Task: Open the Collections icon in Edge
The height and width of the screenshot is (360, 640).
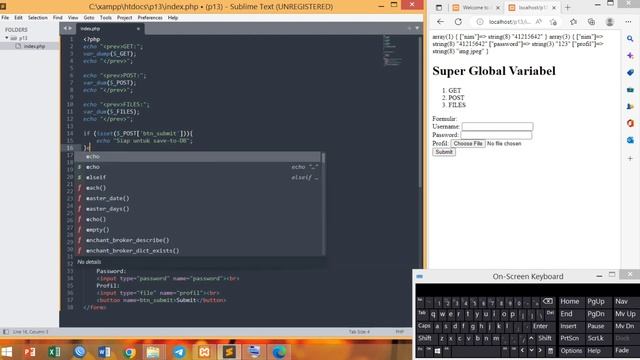Action: click(x=591, y=22)
